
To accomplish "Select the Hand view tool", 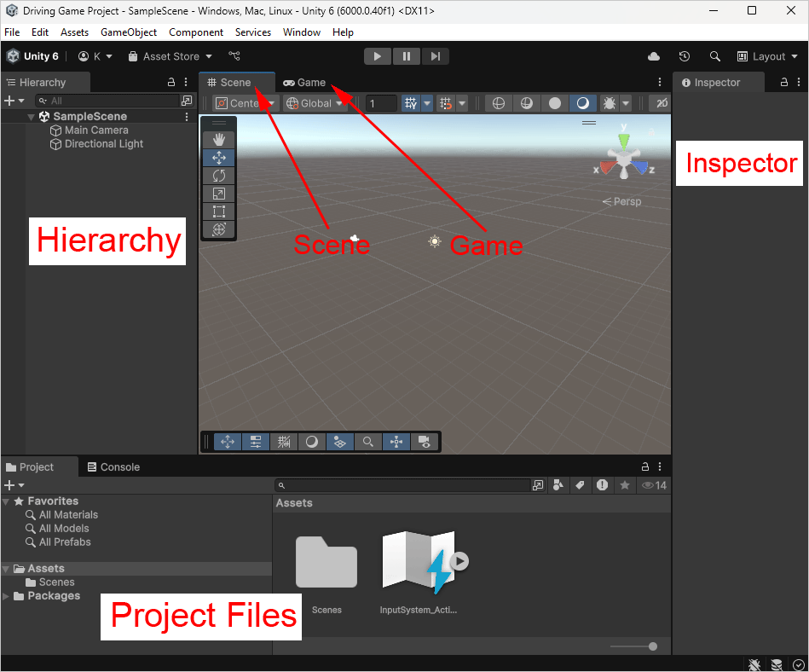I will [218, 139].
